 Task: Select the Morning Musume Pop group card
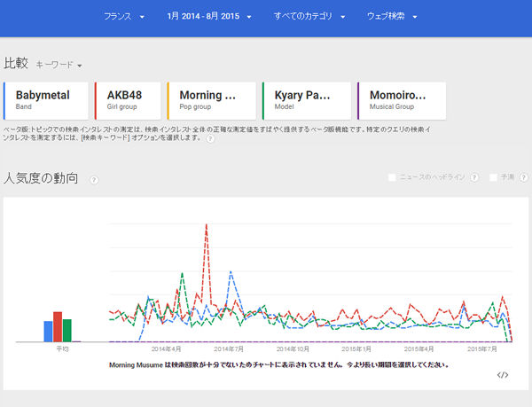click(x=211, y=101)
